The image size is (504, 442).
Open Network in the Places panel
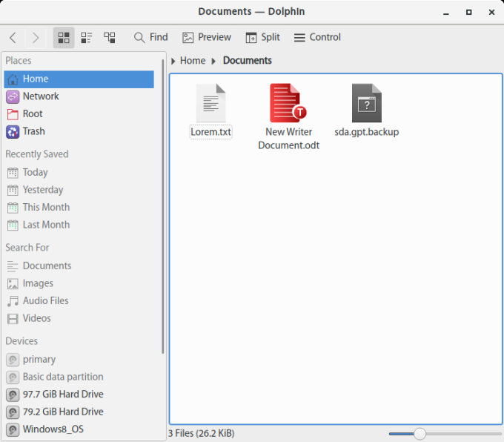41,96
